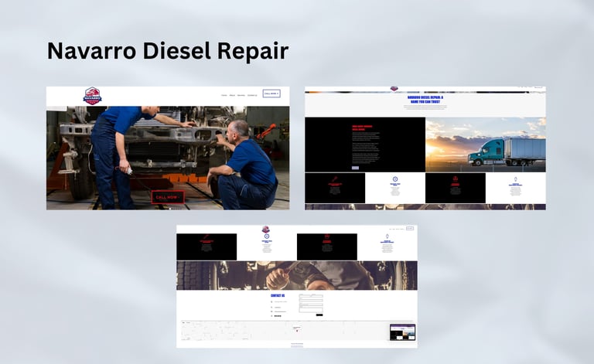
Task: Click red wrench icon in contact-section screenshot
Action: point(207,236)
